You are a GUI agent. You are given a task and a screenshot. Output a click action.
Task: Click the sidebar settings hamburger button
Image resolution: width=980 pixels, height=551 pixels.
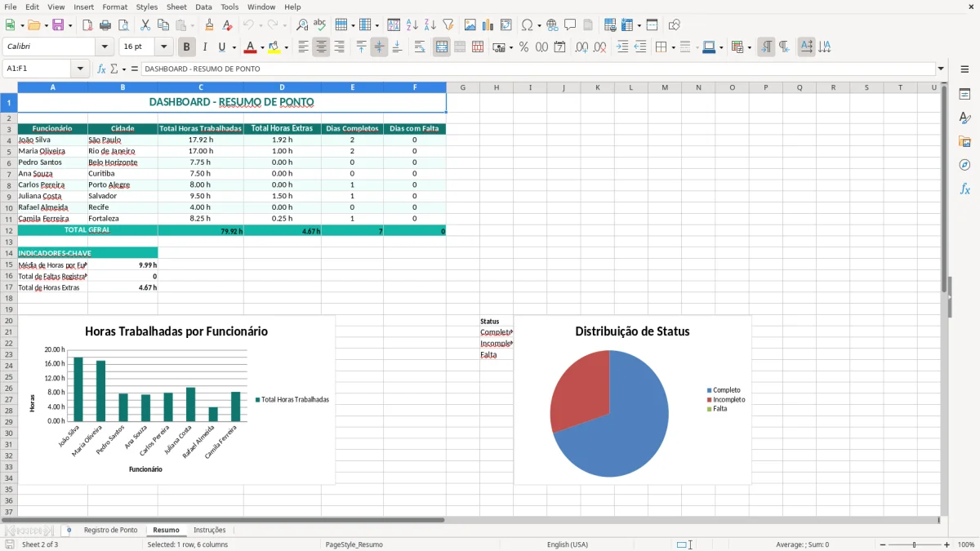(964, 69)
